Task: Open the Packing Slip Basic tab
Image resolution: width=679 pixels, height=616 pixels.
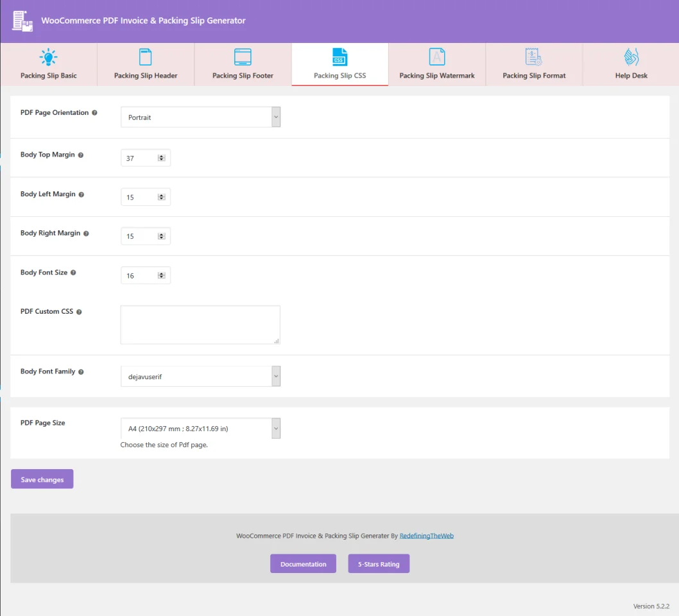Action: 49,65
